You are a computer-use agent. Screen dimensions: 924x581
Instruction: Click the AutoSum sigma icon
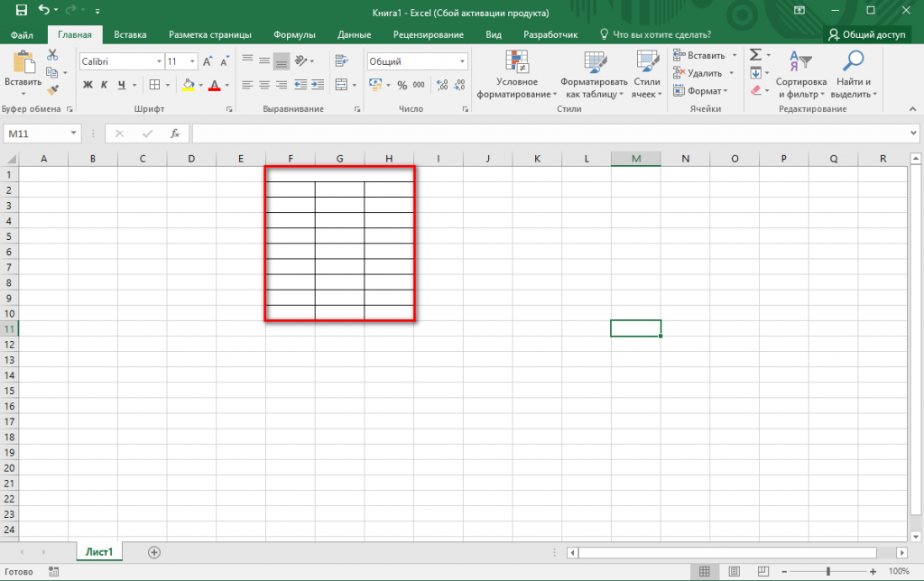(x=756, y=55)
